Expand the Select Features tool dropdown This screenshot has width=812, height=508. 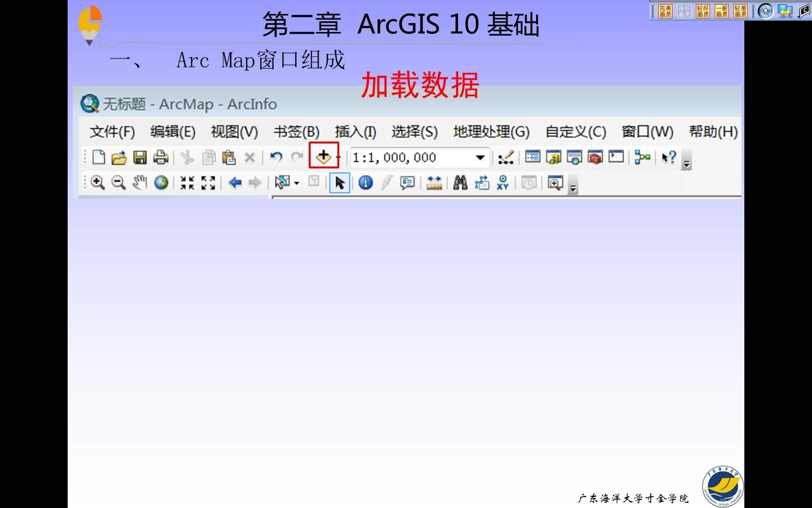tap(297, 183)
